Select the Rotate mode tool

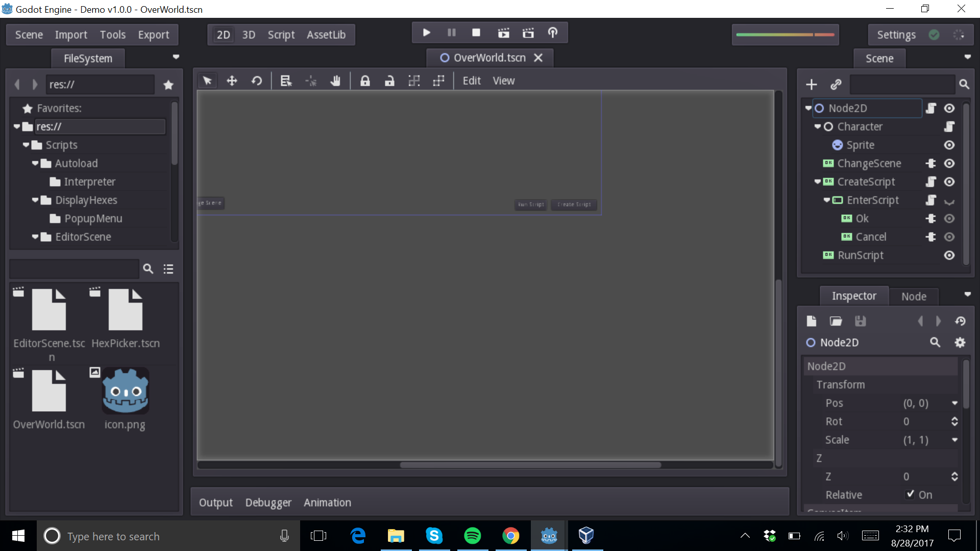(257, 81)
